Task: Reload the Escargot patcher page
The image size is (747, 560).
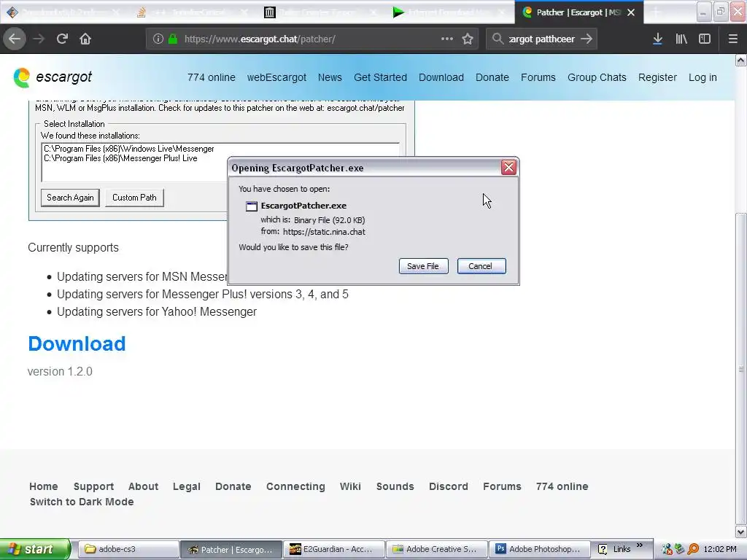Action: click(x=62, y=39)
